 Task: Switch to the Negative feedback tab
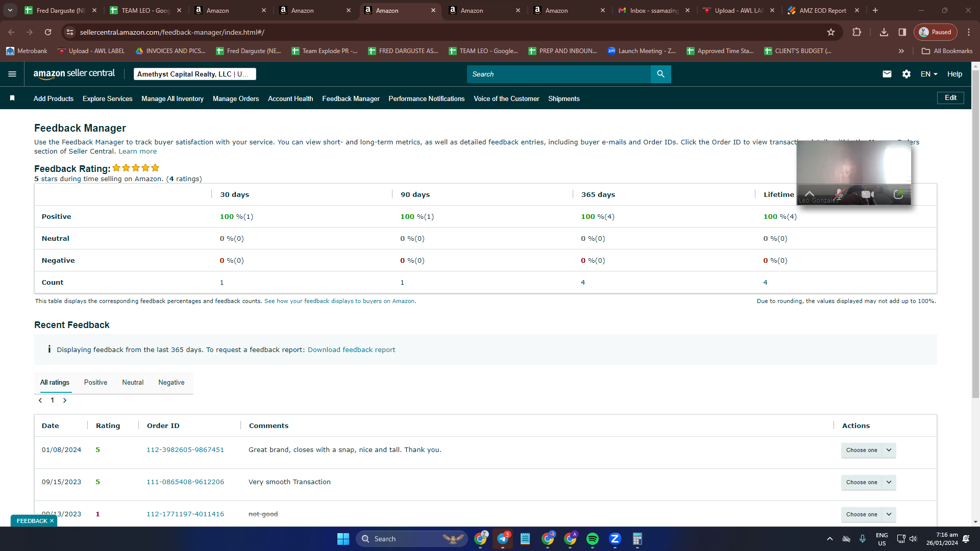(171, 383)
